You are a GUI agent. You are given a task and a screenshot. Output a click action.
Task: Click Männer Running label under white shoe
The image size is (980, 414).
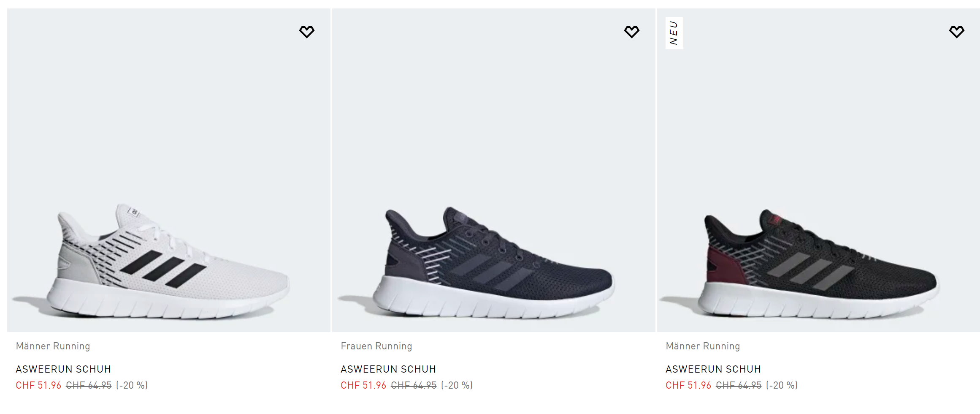coord(53,346)
